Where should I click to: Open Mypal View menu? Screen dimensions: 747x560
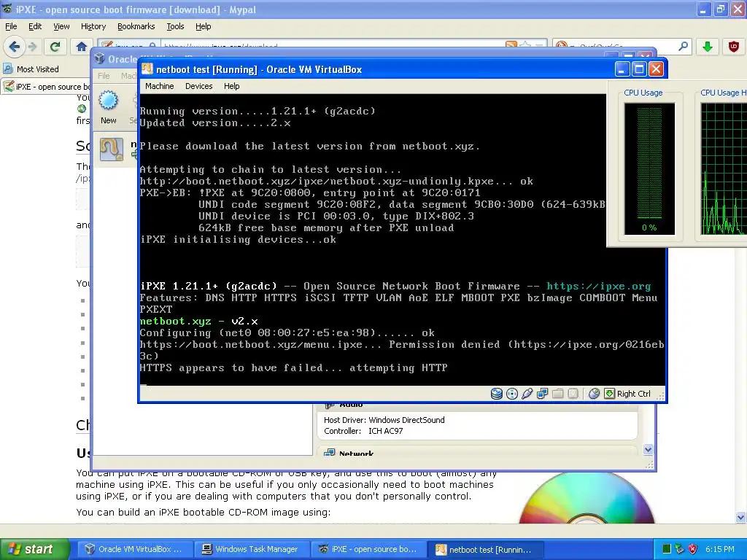[61, 26]
